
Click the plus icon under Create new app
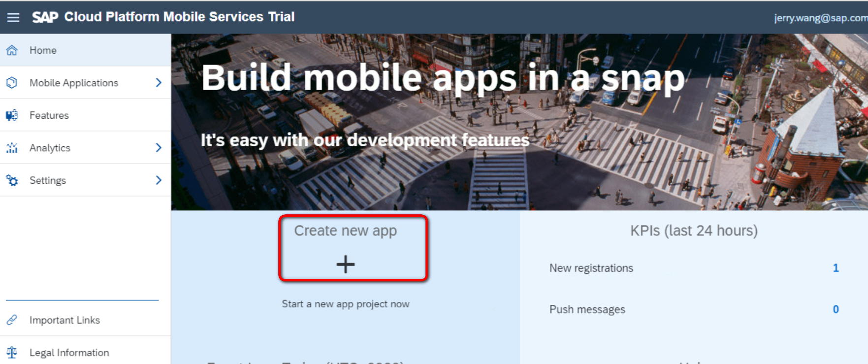tap(346, 265)
